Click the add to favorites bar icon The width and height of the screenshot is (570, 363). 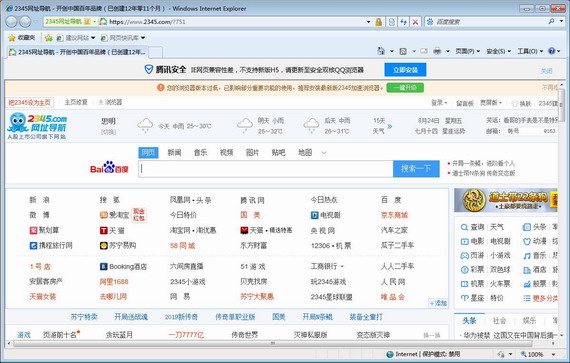coord(48,37)
